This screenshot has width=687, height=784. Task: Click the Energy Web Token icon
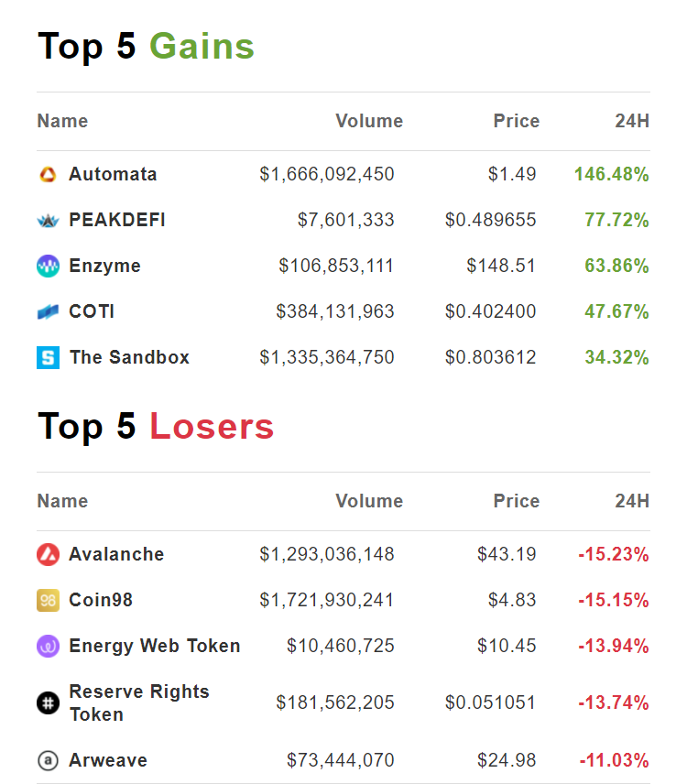(x=48, y=647)
